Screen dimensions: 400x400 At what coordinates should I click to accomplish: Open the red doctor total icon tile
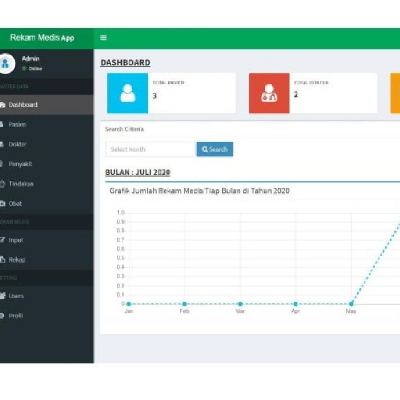tap(269, 93)
